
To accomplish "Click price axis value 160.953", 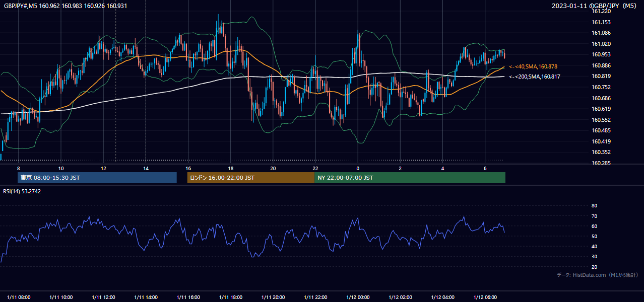I will click(601, 54).
